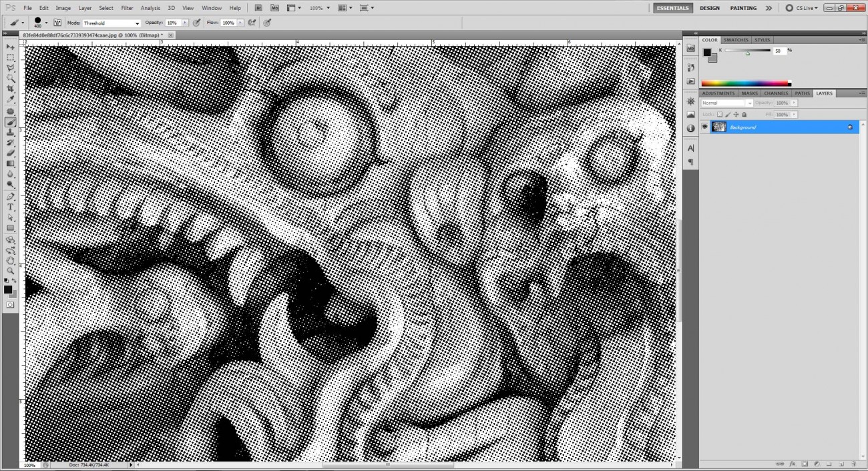Hide the Background layer with eye icon
Image resolution: width=868 pixels, height=471 pixels.
click(705, 127)
